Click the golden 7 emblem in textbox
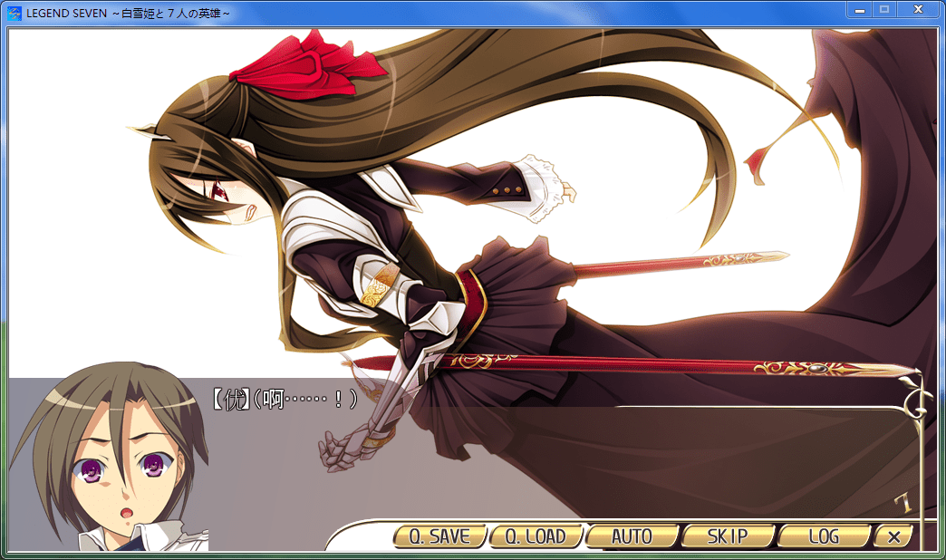 902,503
